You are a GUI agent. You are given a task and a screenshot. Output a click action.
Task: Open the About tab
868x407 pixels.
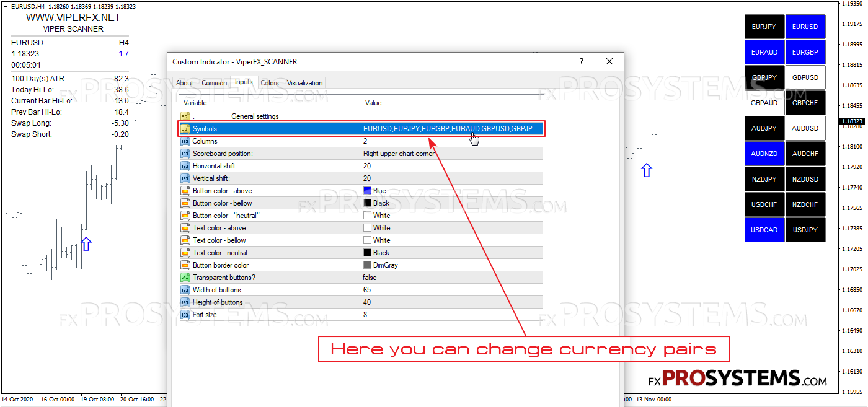(185, 83)
